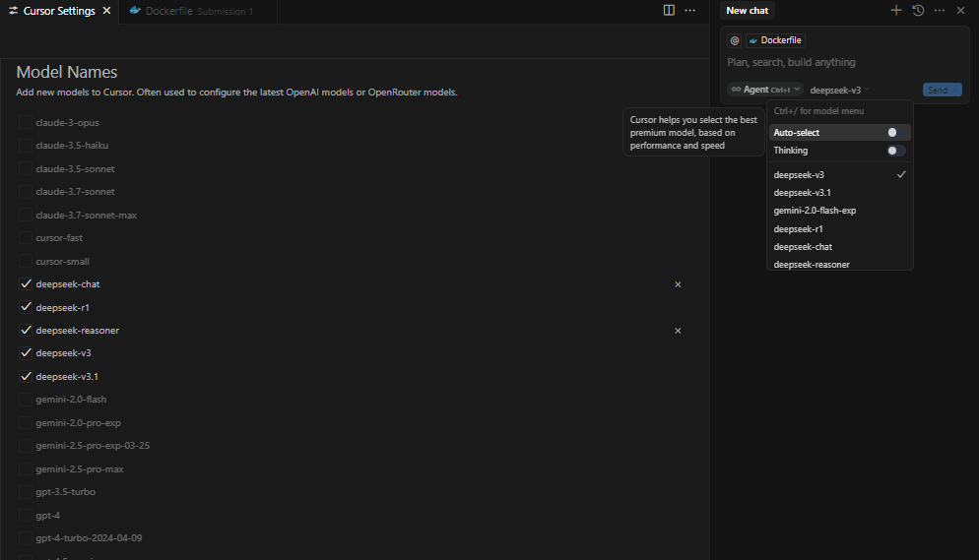Viewport: 979px width, 560px height.
Task: Uncheck the deepseek-chat checkbox
Action: (25, 283)
